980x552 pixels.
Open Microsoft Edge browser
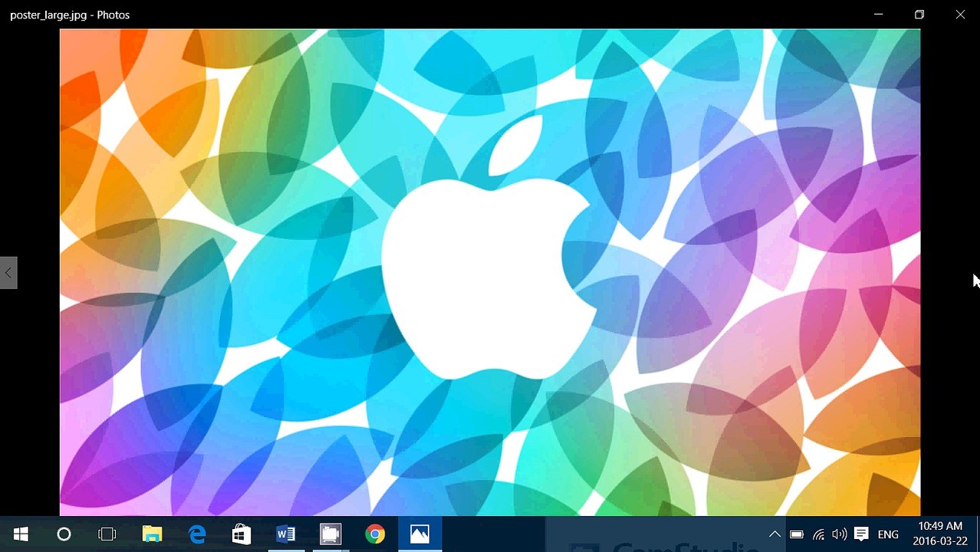tap(197, 534)
